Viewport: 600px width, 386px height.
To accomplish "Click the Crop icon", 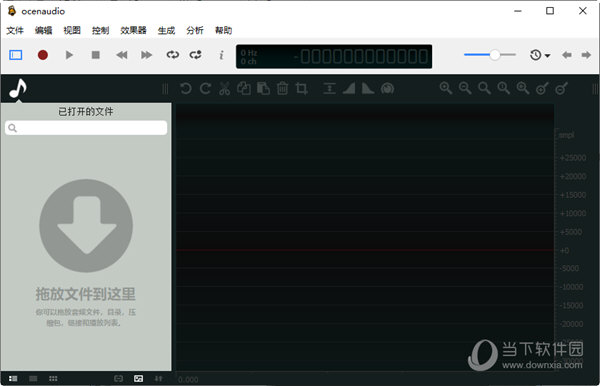I will 302,89.
